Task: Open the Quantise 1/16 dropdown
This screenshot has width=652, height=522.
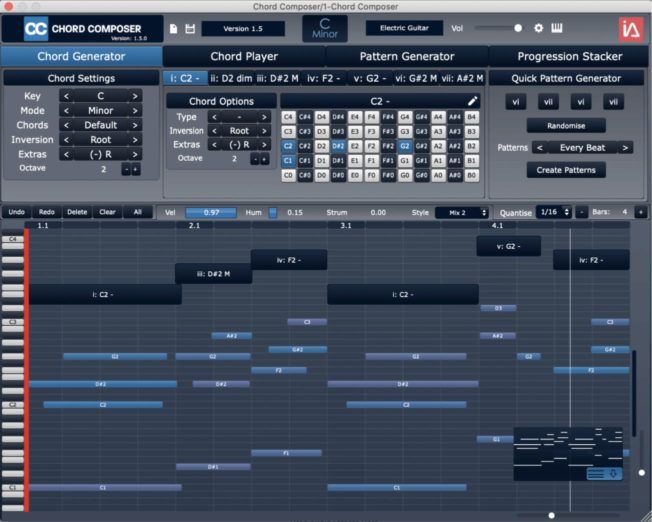Action: 554,212
